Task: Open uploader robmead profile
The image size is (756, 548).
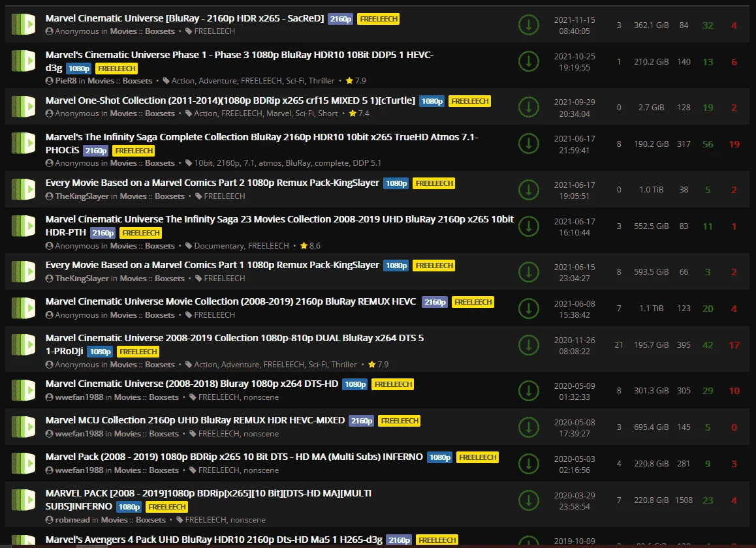Action: point(72,520)
